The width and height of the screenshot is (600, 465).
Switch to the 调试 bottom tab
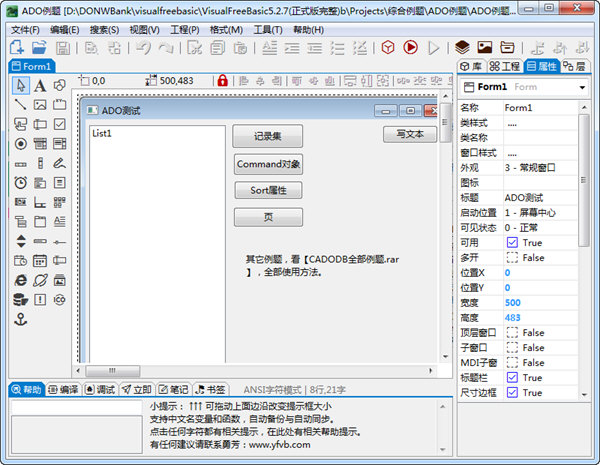click(x=100, y=390)
